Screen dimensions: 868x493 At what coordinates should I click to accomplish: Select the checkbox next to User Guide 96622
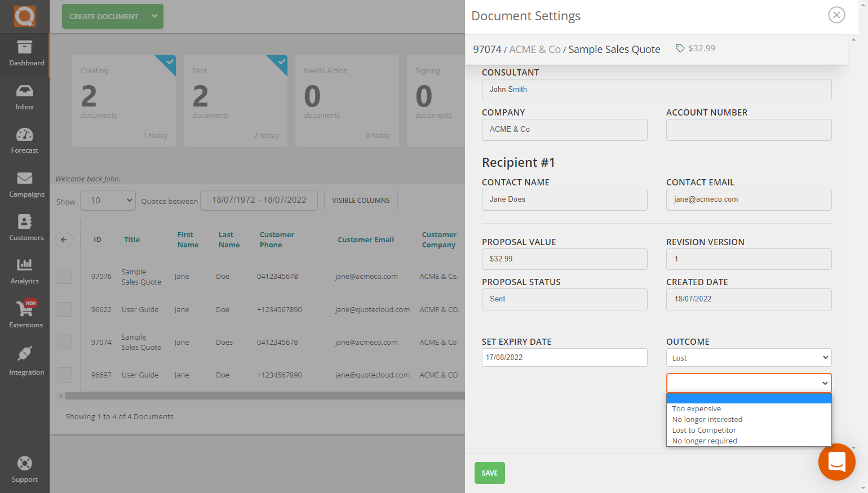(x=65, y=309)
